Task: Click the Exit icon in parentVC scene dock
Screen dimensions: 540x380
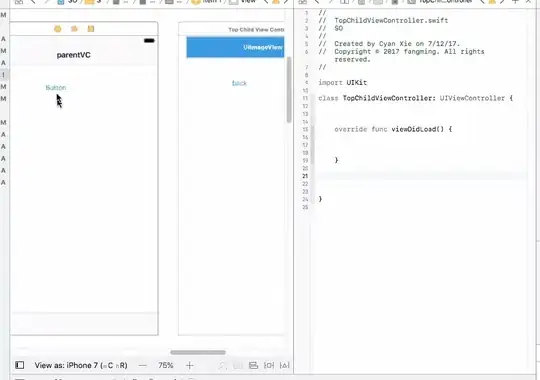Action: 91,29
